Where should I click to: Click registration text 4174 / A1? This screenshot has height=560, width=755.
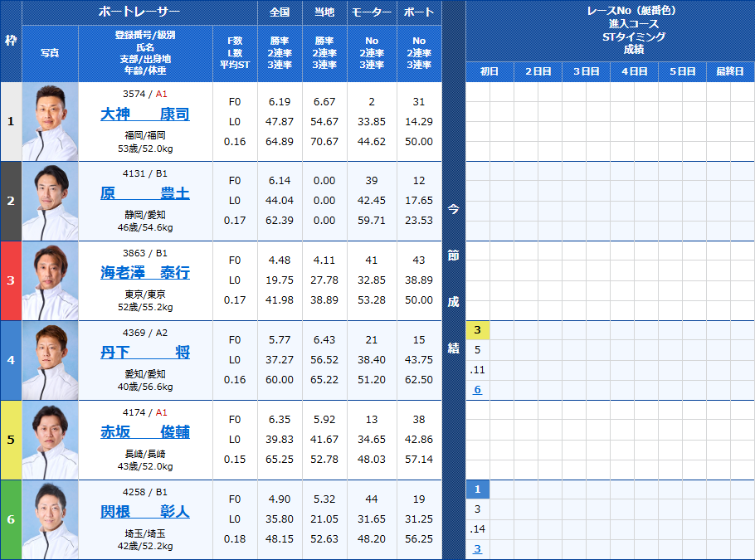[x=145, y=412]
